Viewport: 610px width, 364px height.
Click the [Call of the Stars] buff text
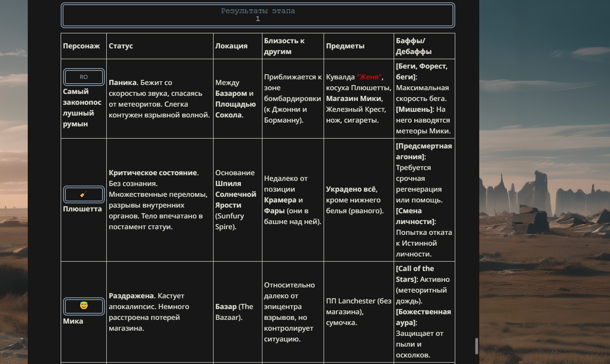pyautogui.click(x=415, y=274)
